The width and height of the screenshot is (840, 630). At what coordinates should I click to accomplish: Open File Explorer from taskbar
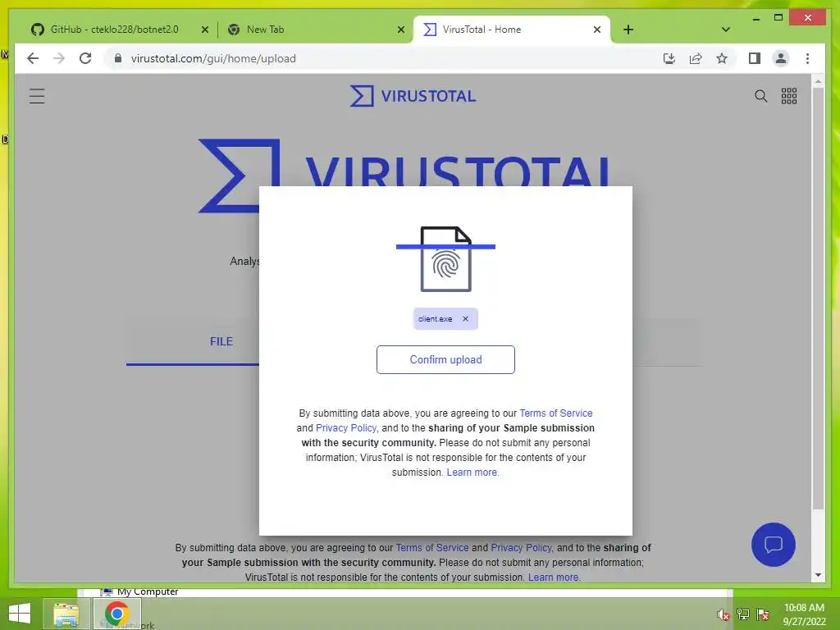click(x=66, y=614)
